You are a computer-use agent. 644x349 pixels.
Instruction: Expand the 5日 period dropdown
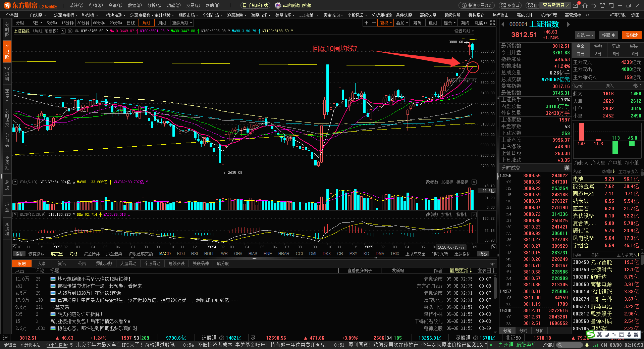pyautogui.click(x=37, y=23)
